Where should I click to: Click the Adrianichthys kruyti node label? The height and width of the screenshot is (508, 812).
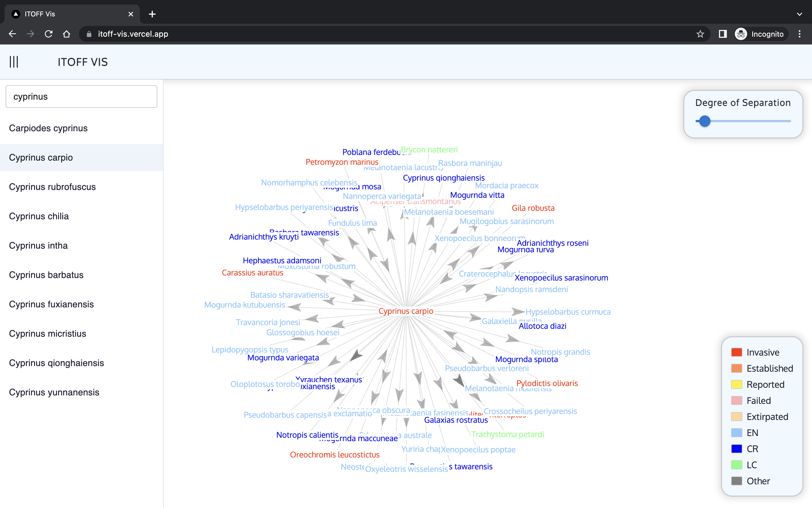(264, 237)
